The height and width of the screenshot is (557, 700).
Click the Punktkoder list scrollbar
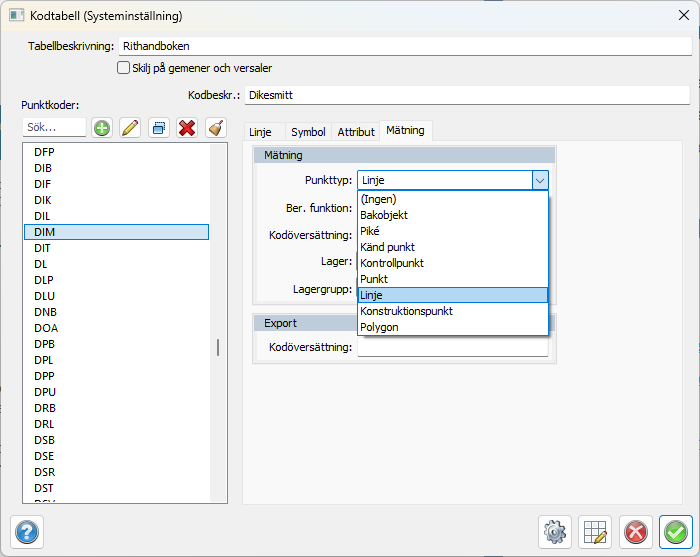217,347
